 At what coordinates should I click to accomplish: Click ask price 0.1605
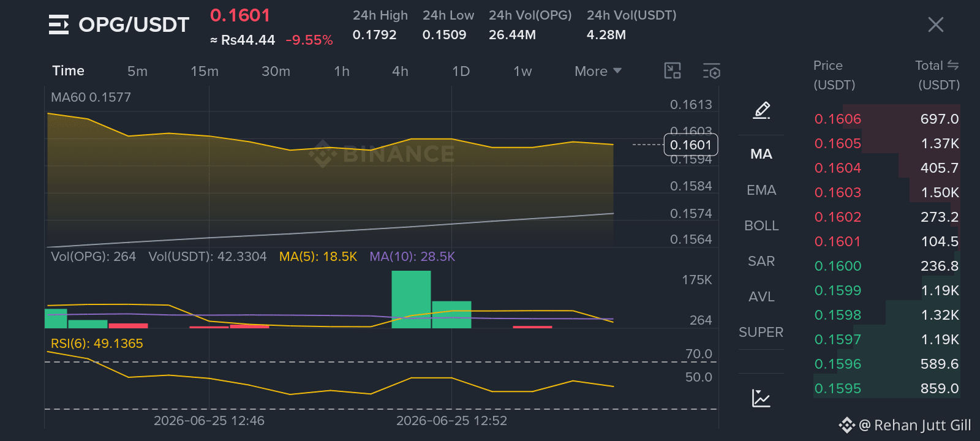click(x=837, y=143)
